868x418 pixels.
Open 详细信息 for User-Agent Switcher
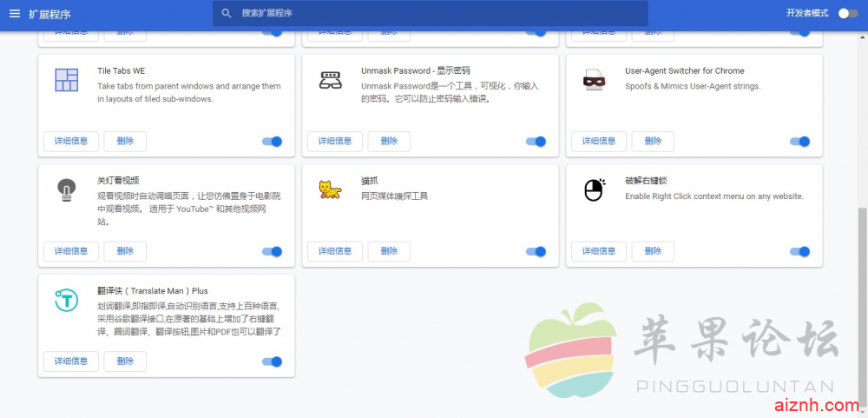[599, 142]
